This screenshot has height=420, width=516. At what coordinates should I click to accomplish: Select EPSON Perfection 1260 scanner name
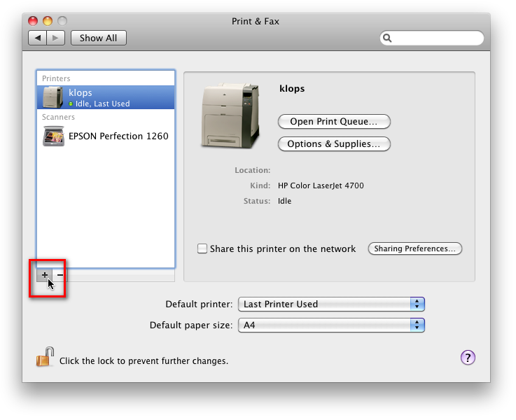point(118,136)
